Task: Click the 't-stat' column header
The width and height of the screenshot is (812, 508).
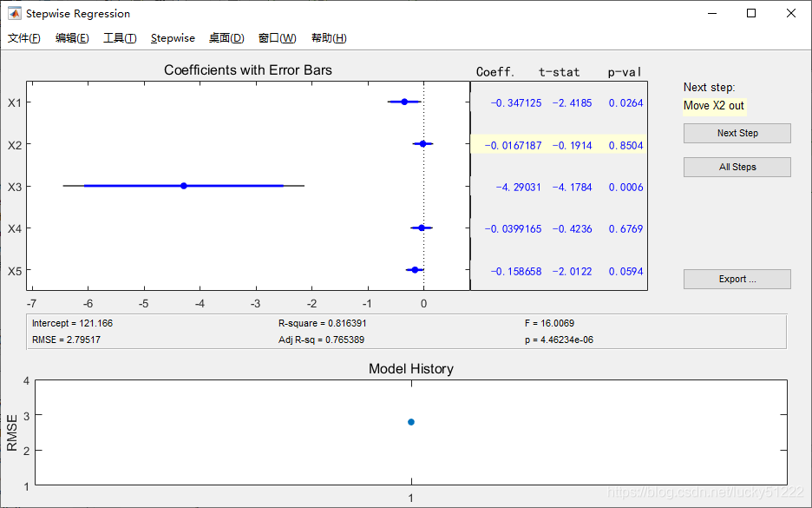Action: (560, 72)
